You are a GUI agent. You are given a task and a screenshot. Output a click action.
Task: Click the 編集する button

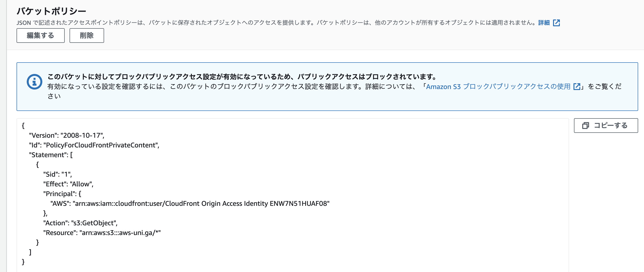click(40, 36)
